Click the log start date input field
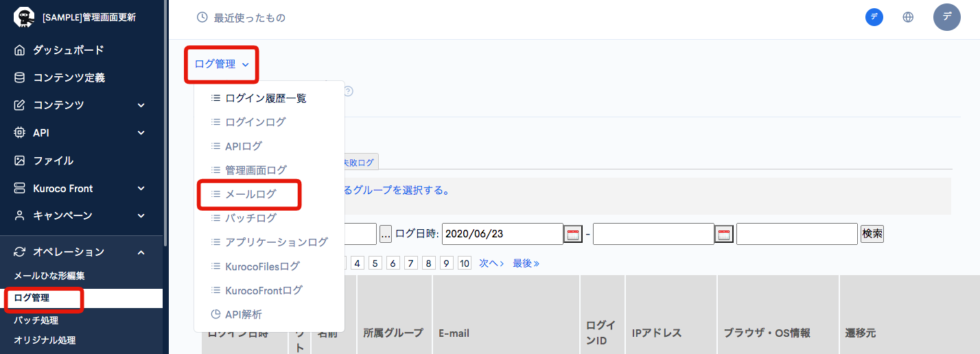 point(502,234)
